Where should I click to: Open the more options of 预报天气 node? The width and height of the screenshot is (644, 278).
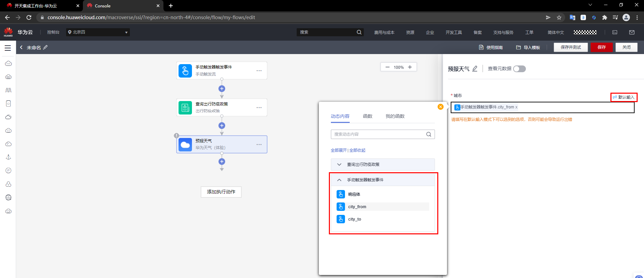259,144
